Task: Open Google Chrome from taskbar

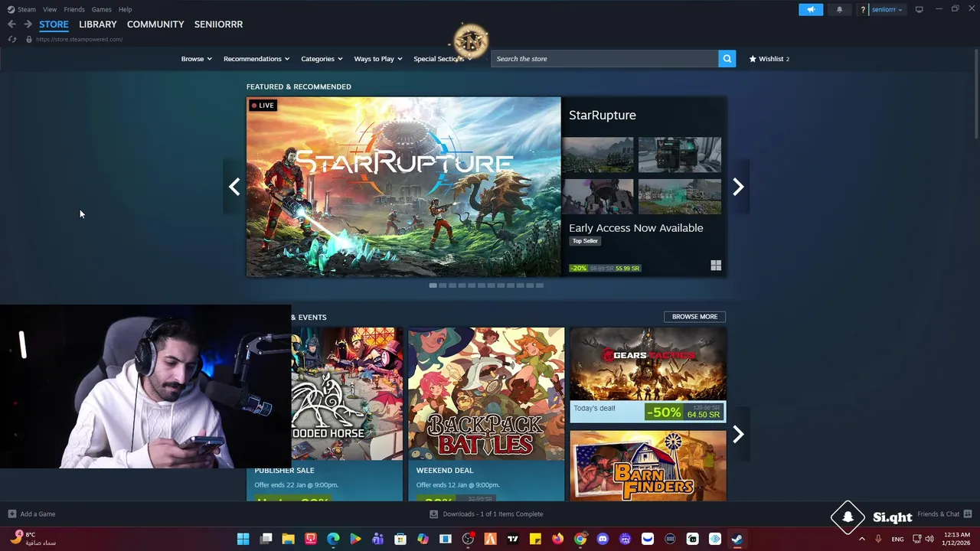Action: coord(580,539)
